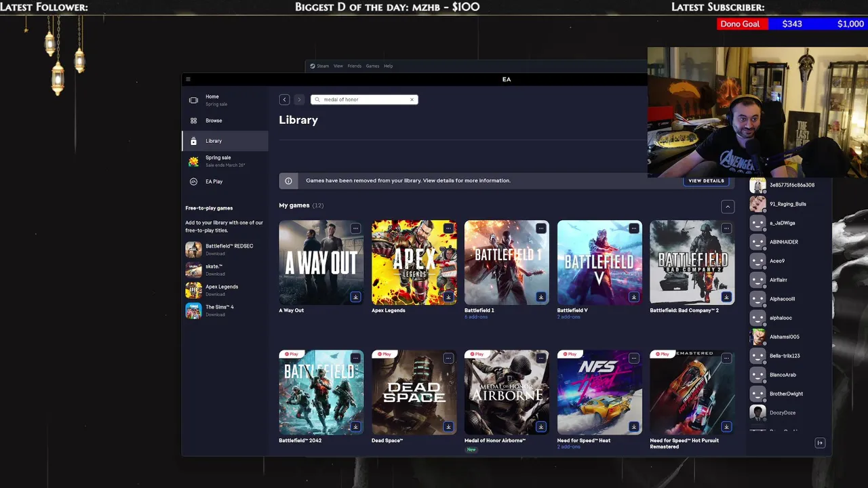This screenshot has width=868, height=488.
Task: Click the Home sidebar icon
Action: (x=193, y=100)
